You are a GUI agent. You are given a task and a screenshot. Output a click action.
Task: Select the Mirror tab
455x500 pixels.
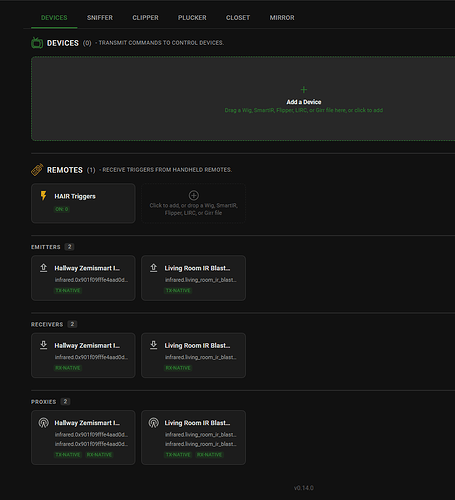282,18
